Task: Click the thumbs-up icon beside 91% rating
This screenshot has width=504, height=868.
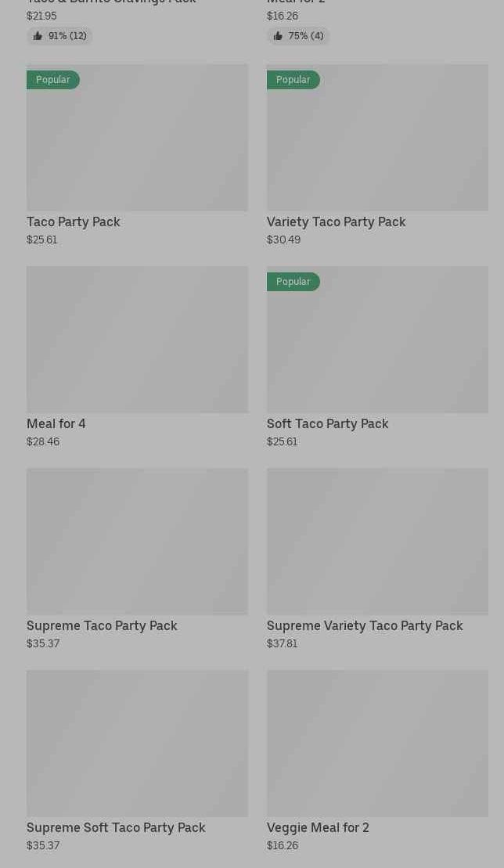Action: pos(38,36)
